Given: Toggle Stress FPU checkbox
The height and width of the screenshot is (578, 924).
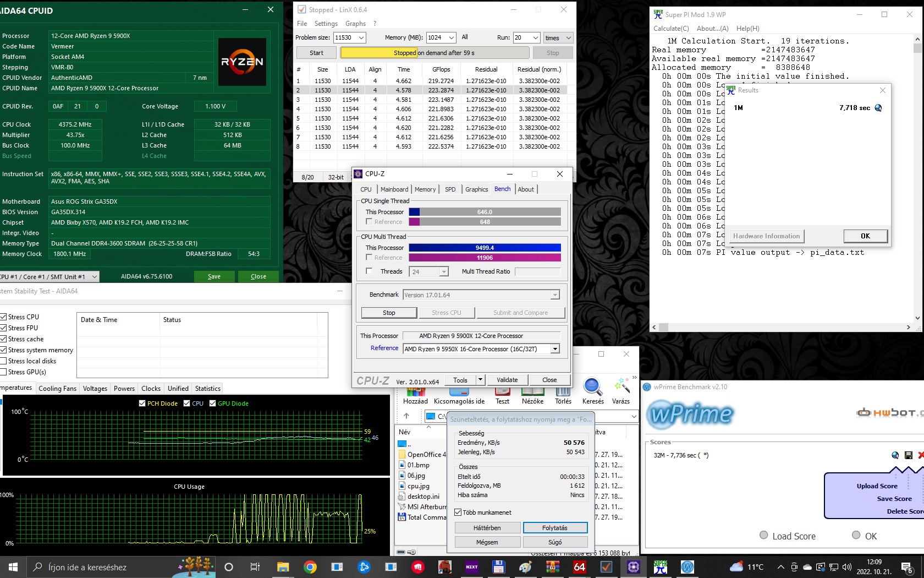Looking at the screenshot, I should [x=3, y=328].
